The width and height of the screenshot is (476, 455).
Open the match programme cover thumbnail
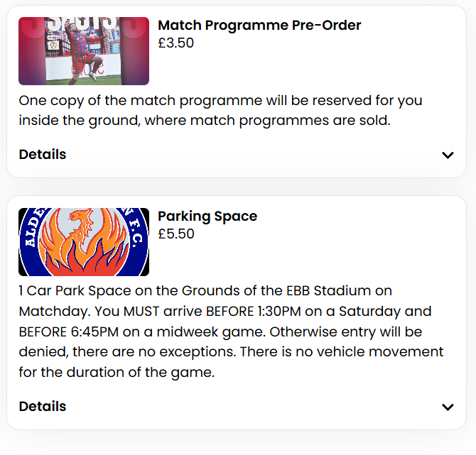84,51
